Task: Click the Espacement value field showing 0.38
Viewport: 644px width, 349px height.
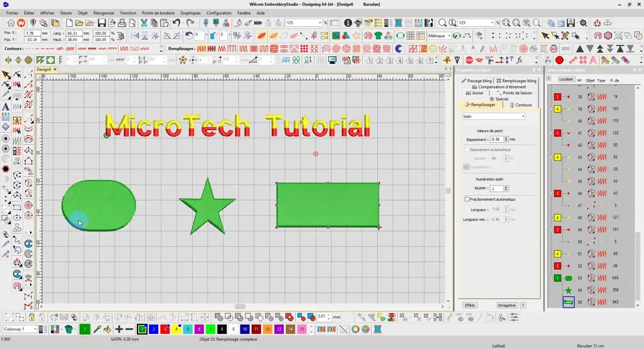Action: [x=497, y=139]
